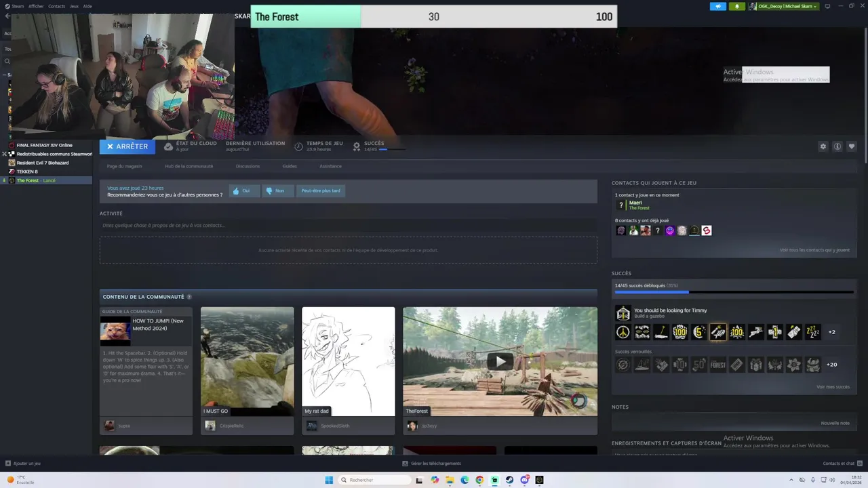Open the Afficher menu
Image resolution: width=868 pixels, height=488 pixels.
coord(36,6)
